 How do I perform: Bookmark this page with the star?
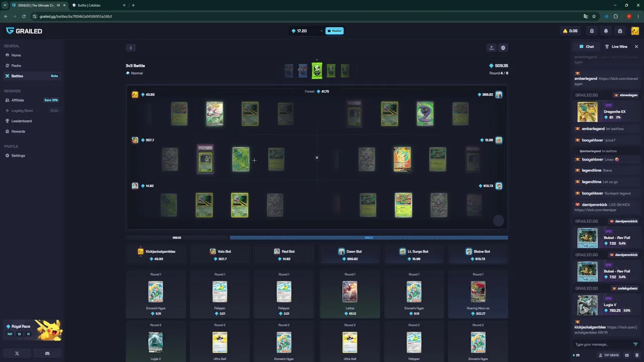point(594,17)
